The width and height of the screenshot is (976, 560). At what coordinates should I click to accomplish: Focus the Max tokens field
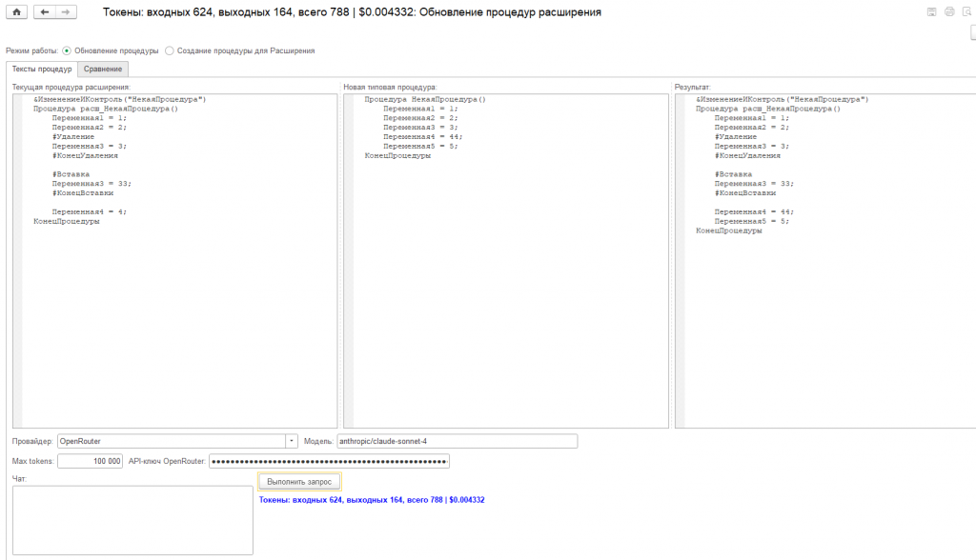(90, 461)
